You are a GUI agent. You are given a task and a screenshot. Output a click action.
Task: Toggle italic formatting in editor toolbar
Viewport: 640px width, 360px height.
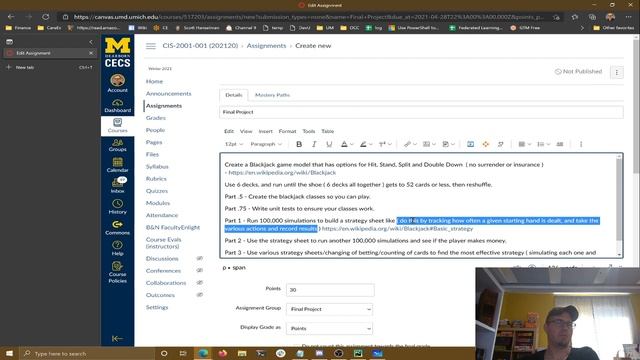coord(314,144)
